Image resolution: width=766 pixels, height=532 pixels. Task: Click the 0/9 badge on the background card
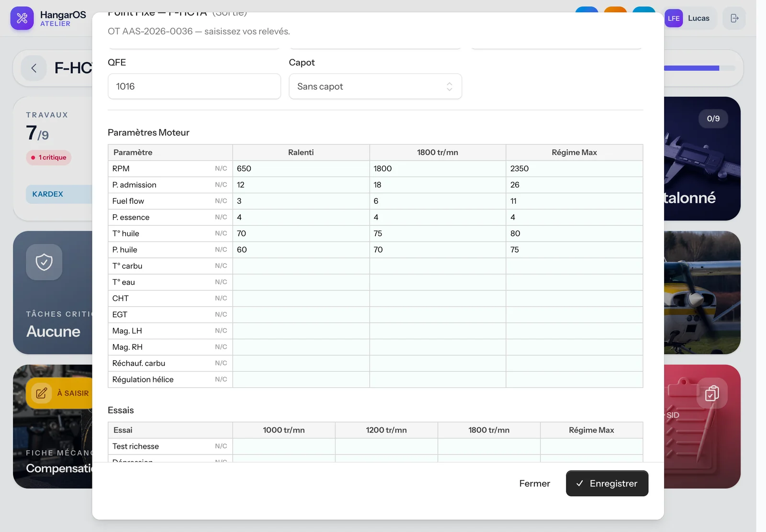click(713, 119)
